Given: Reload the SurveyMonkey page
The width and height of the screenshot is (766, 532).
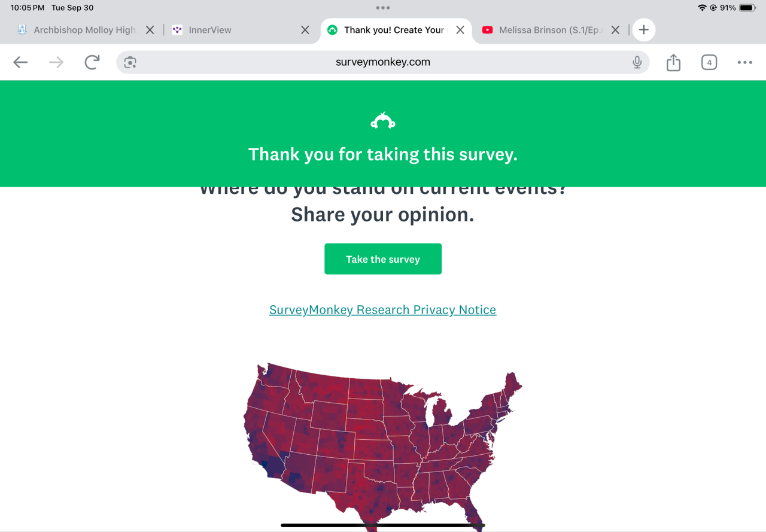Looking at the screenshot, I should click(x=92, y=62).
